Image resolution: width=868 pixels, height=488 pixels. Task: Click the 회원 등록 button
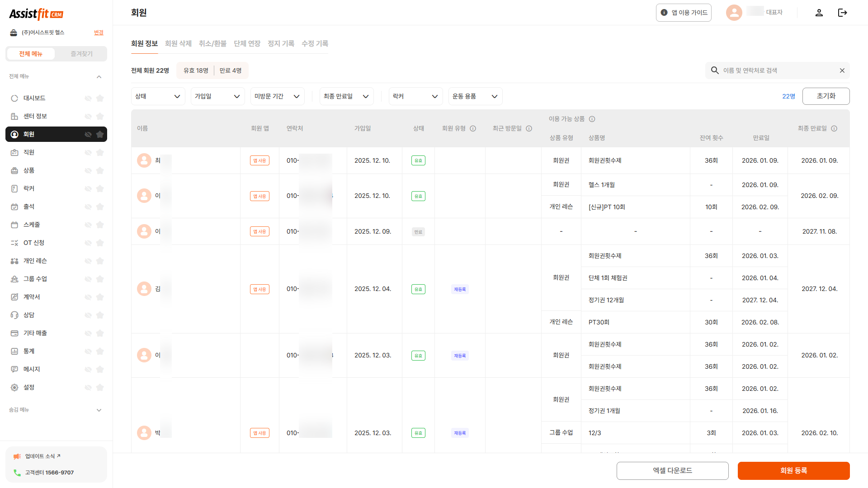coord(793,470)
